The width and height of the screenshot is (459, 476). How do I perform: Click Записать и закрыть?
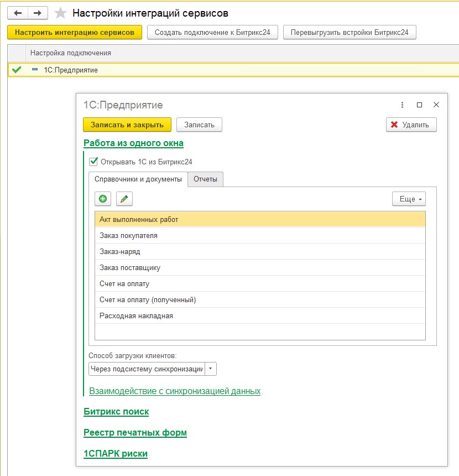(127, 125)
